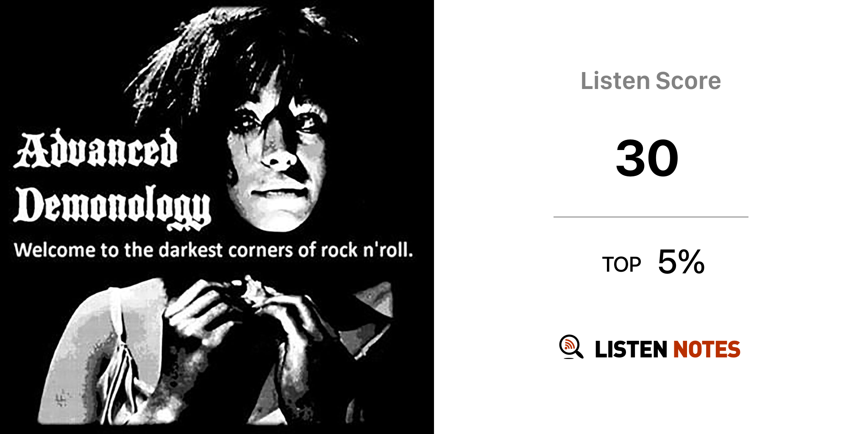Click the "TOP" label

621,265
